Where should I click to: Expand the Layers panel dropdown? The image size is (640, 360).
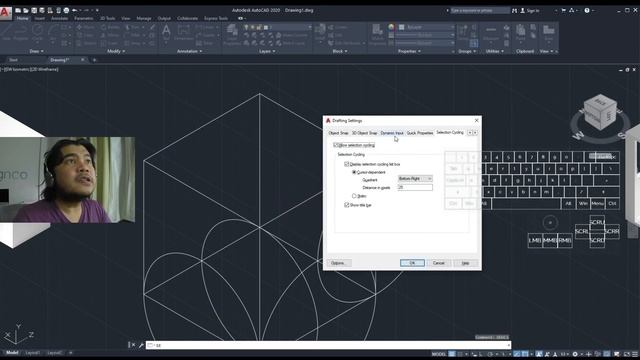(267, 51)
